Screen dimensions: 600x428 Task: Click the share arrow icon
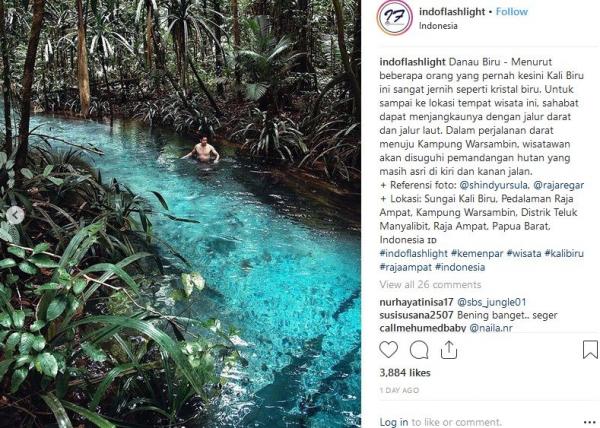click(x=449, y=349)
